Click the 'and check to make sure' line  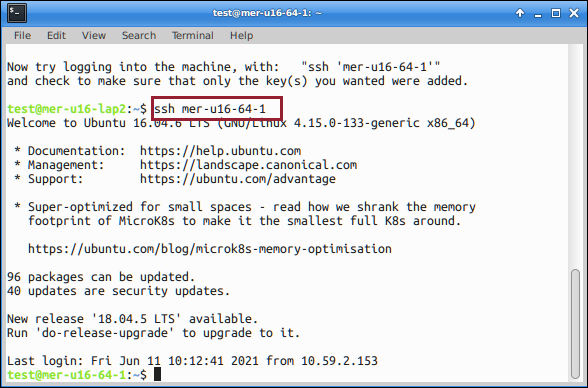[238, 81]
